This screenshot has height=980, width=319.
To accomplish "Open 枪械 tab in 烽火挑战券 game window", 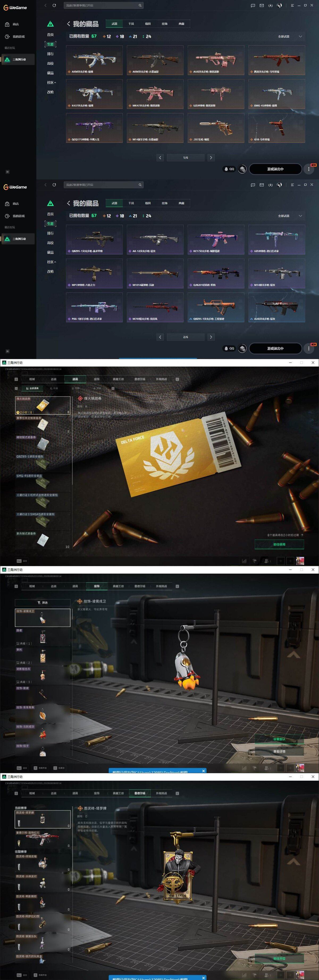I will [32, 379].
